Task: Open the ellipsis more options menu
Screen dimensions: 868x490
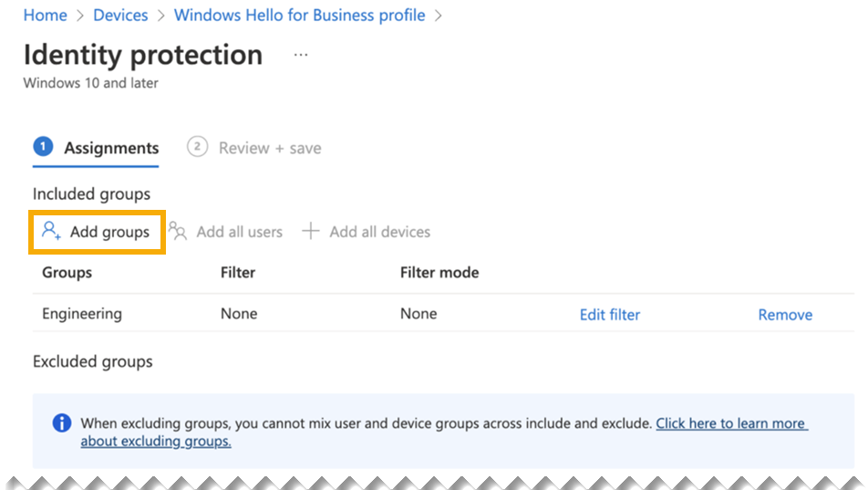Action: pyautogui.click(x=301, y=56)
